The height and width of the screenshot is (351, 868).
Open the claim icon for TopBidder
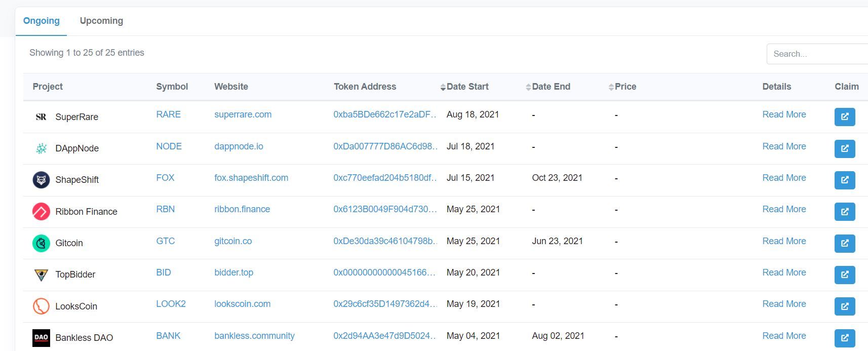tap(845, 275)
